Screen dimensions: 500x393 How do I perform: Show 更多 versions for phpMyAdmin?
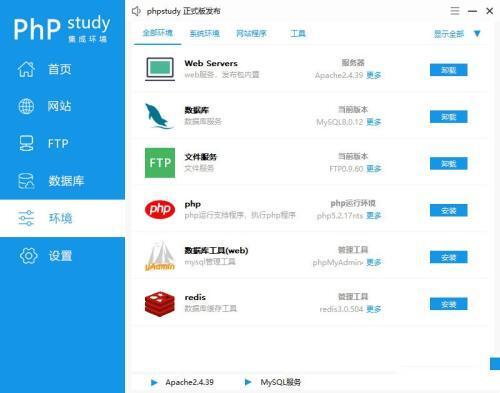pos(374,263)
